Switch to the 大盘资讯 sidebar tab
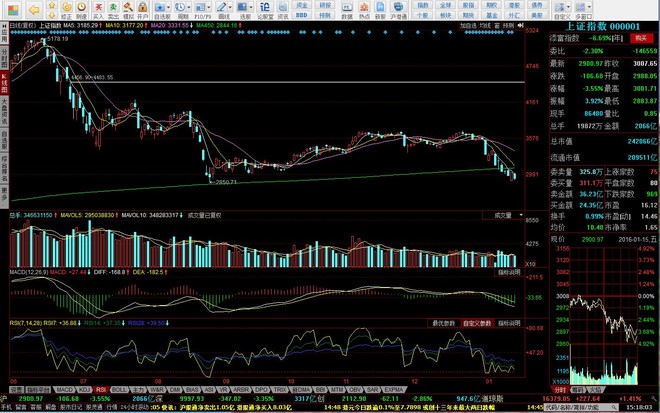The width and height of the screenshot is (660, 413). pyautogui.click(x=4, y=111)
